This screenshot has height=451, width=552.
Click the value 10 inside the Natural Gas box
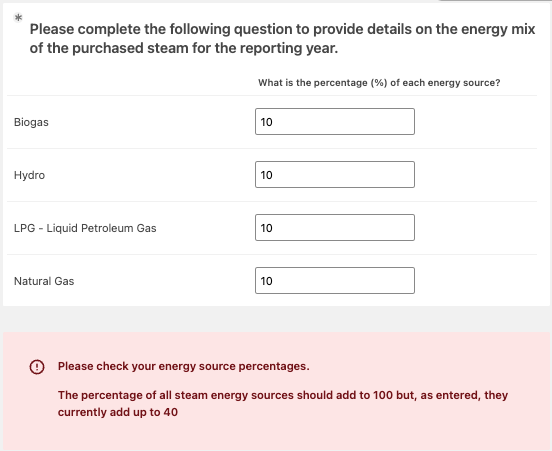266,281
